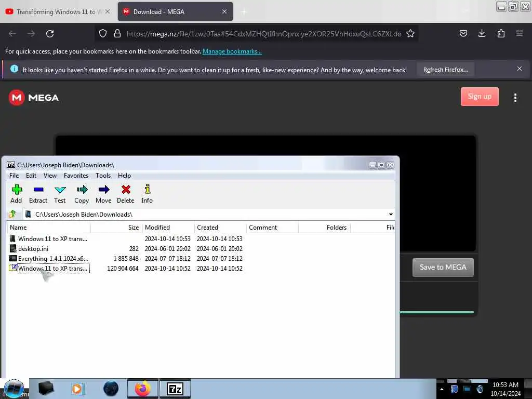This screenshot has width=532, height=399.
Task: Click the MEGA logo
Action: pyautogui.click(x=34, y=98)
